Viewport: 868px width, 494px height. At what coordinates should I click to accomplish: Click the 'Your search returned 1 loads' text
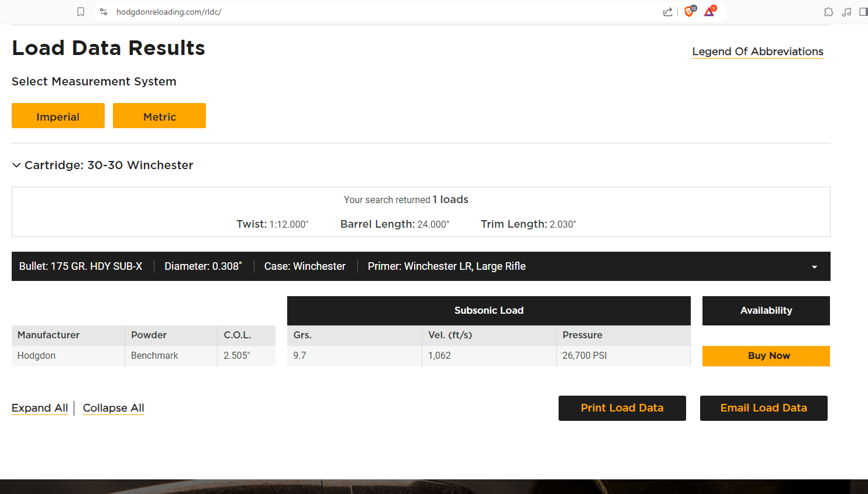pos(406,200)
